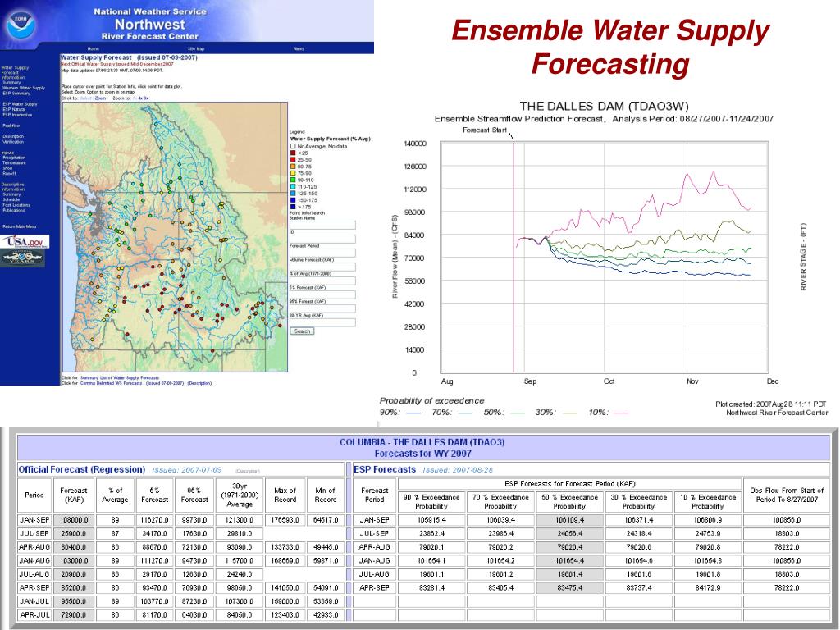This screenshot has height=630, width=840.
Task: Click the '84172.9' 10% exceedance cell
Action: tap(707, 587)
